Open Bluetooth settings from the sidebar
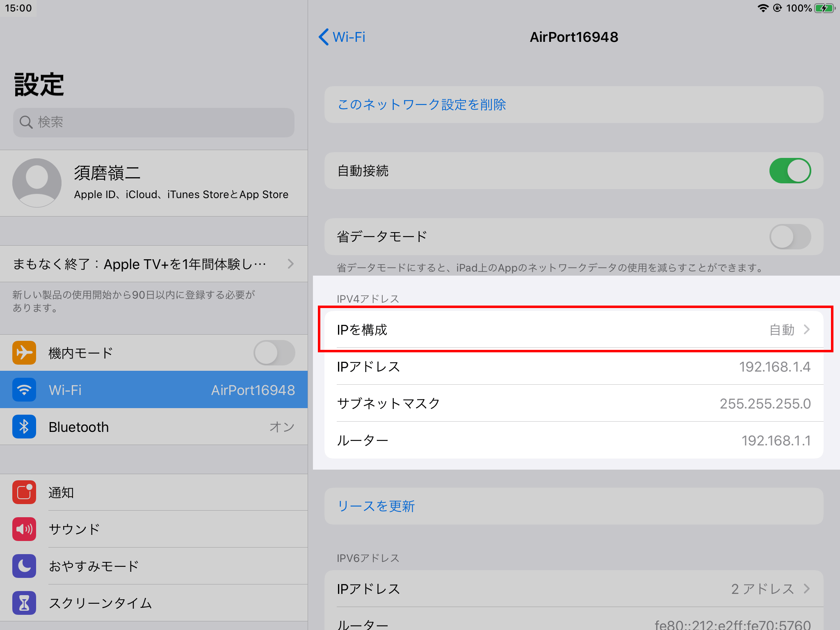The height and width of the screenshot is (630, 840). tap(153, 427)
